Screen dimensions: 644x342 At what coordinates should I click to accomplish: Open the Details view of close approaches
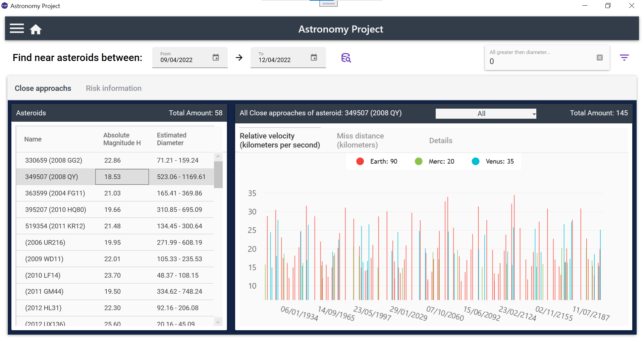[440, 140]
